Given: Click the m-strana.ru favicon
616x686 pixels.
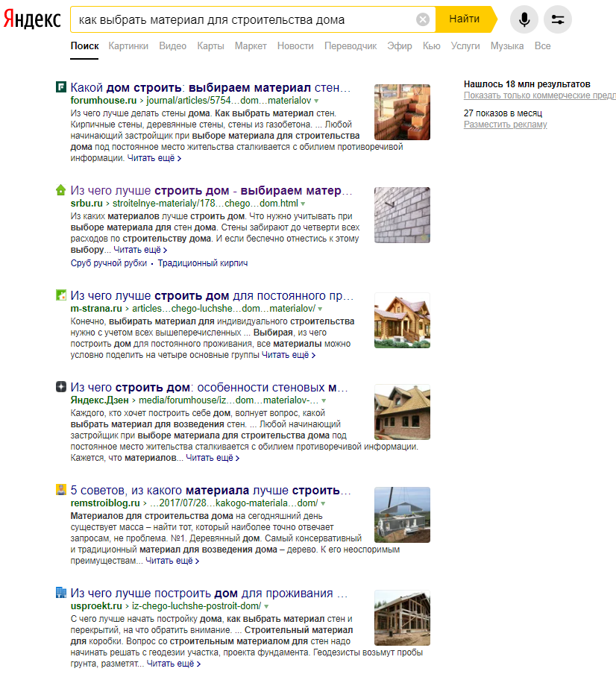Looking at the screenshot, I should pos(61,295).
